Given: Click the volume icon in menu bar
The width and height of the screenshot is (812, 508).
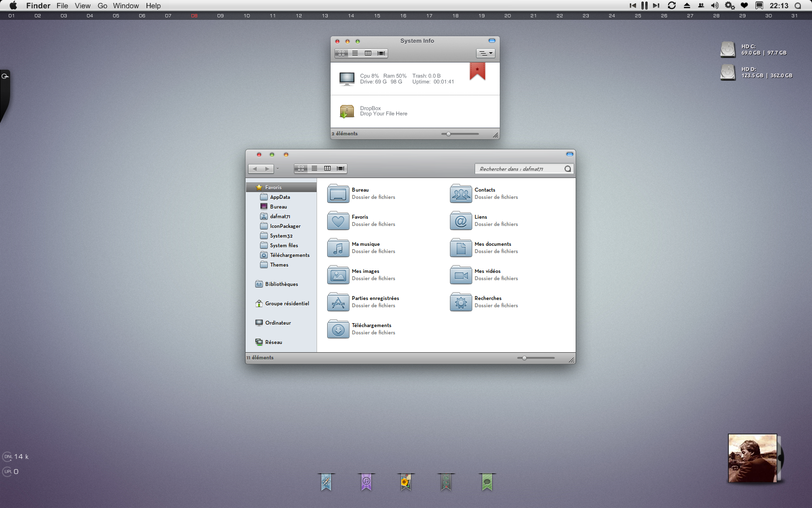Looking at the screenshot, I should click(x=715, y=5).
